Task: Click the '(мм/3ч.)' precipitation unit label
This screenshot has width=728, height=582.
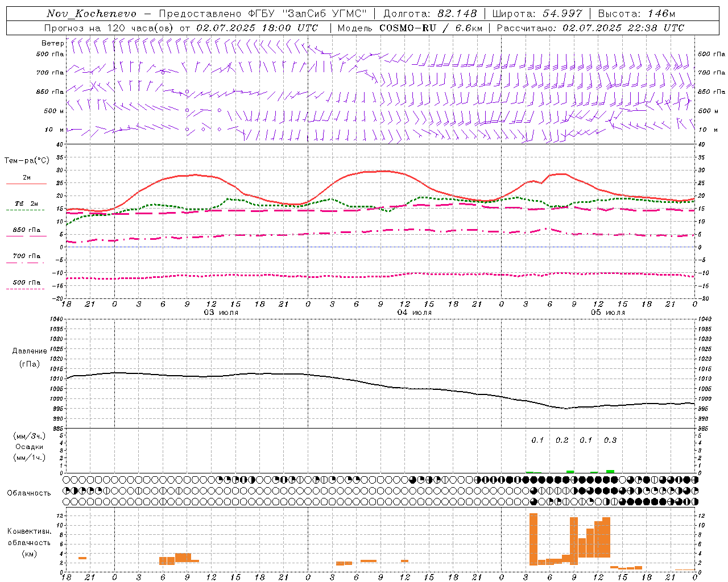Action: pyautogui.click(x=30, y=436)
